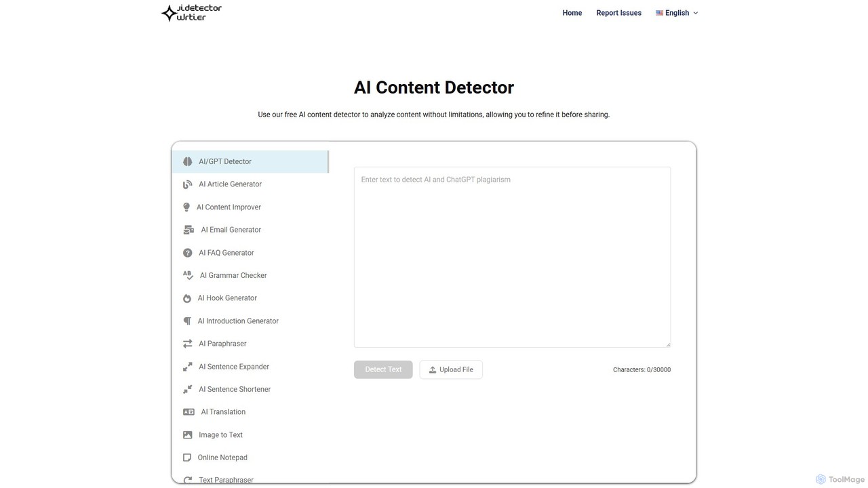Click the AI Grammar Checker icon
The width and height of the screenshot is (868, 488).
(189, 275)
